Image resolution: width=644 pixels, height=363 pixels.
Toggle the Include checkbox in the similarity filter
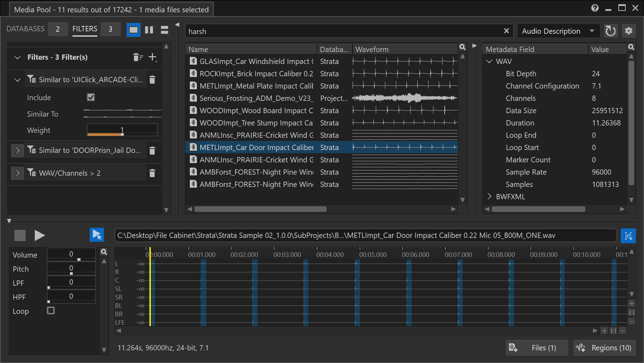[x=90, y=97]
